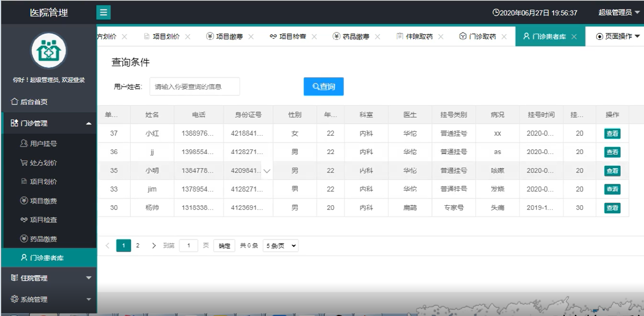Expand the ID number cell chevron in row 35
The height and width of the screenshot is (316, 644).
[267, 171]
